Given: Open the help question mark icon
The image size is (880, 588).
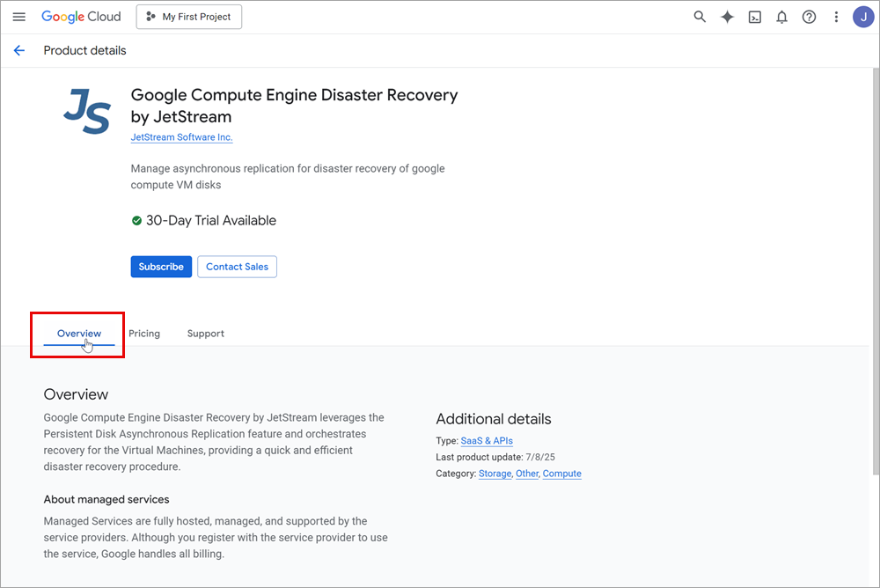Looking at the screenshot, I should tap(809, 17).
